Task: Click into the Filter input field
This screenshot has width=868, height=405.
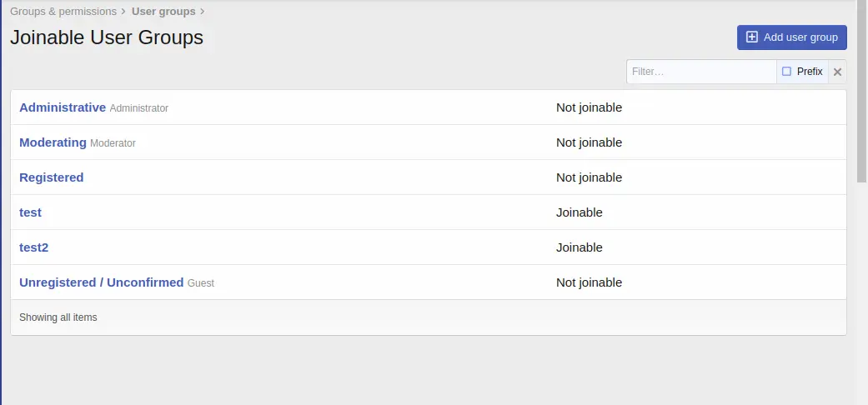Action: coord(701,72)
